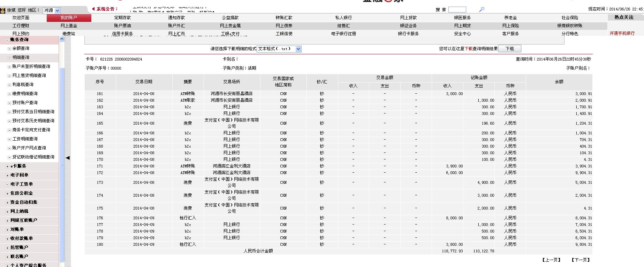Open the 工行理财 menu
Image resolution: width=644 pixels, height=267 pixels.
point(21,26)
